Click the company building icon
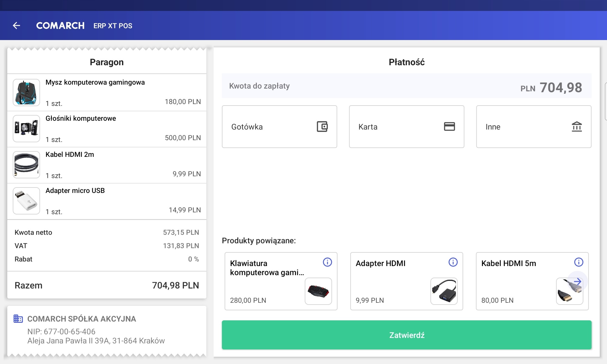This screenshot has width=607, height=364. (x=18, y=318)
